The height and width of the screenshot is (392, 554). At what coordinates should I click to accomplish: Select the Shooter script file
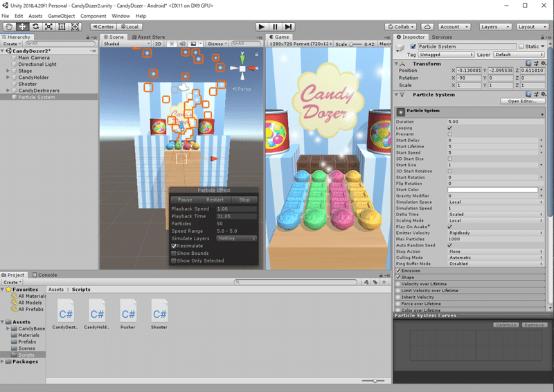click(159, 314)
